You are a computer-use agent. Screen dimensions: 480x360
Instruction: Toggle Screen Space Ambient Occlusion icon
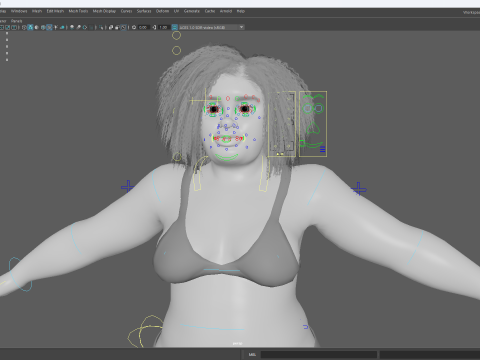pyautogui.click(x=72, y=27)
